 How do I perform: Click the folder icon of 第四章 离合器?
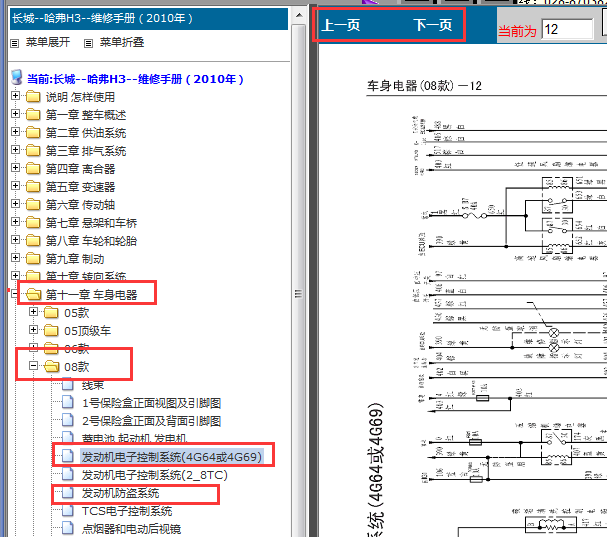tap(33, 168)
